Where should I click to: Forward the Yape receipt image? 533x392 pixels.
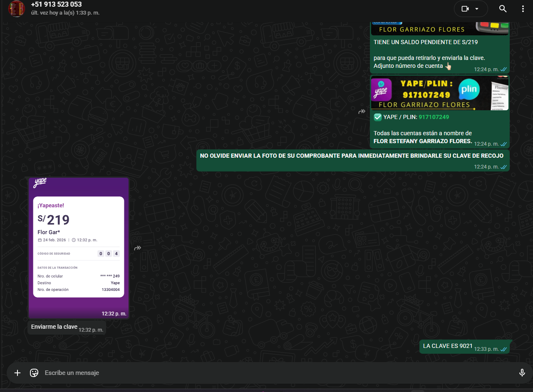(138, 248)
